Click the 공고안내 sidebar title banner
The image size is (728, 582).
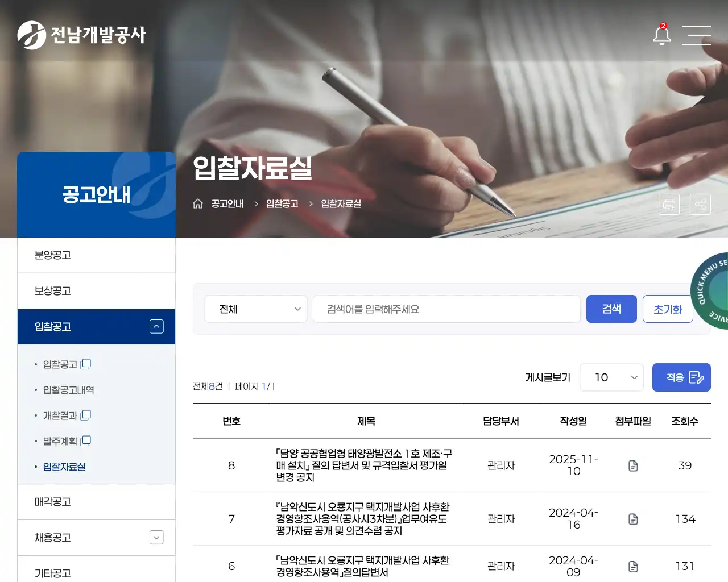[97, 194]
